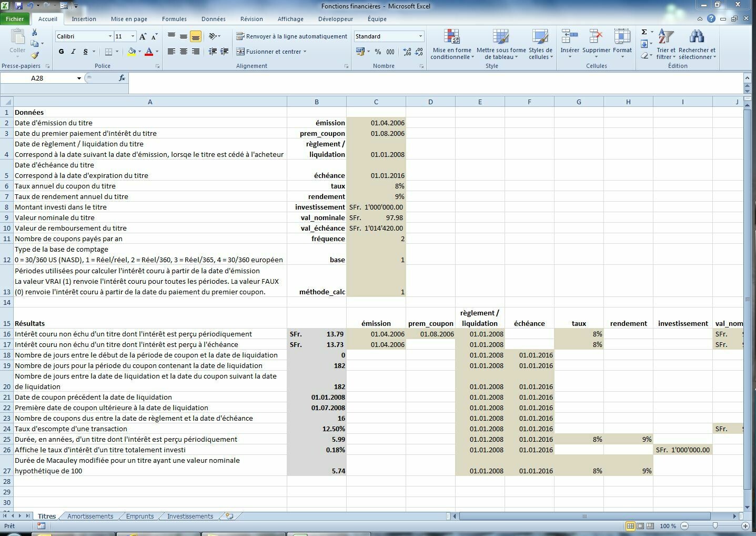Toggle top vertical alignment

tap(172, 36)
